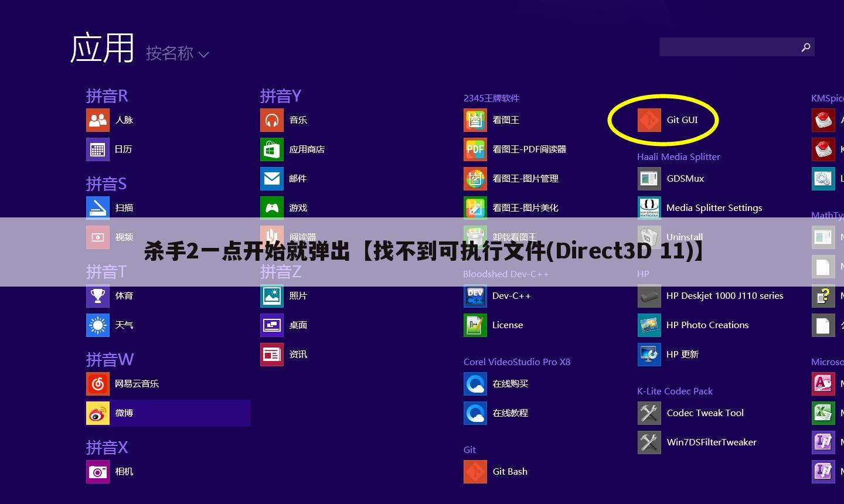844x504 pixels.
Task: Launch the 游戏 Games controller icon
Action: [272, 208]
